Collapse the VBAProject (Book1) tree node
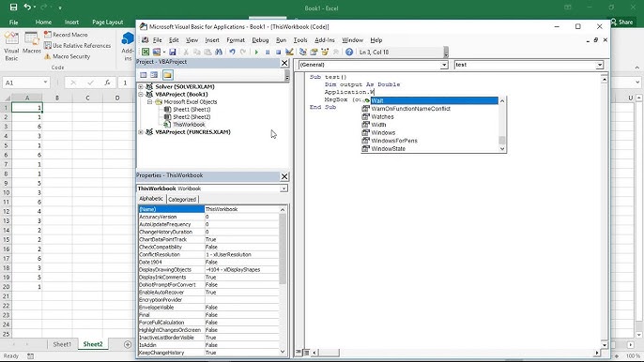The image size is (644, 362). 141,95
